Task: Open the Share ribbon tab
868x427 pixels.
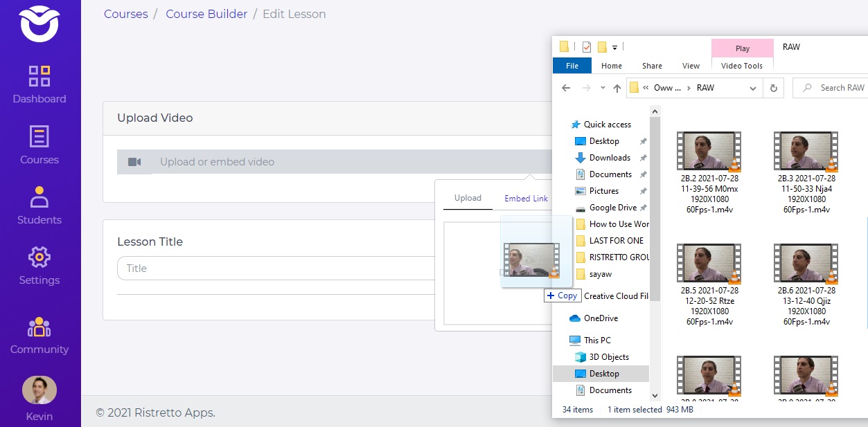Action: pos(652,66)
